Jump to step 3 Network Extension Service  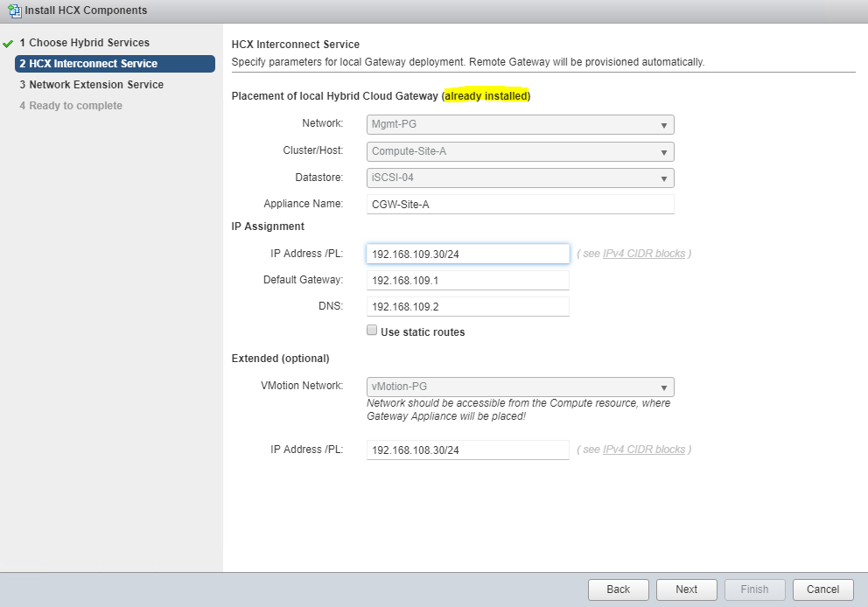point(92,85)
